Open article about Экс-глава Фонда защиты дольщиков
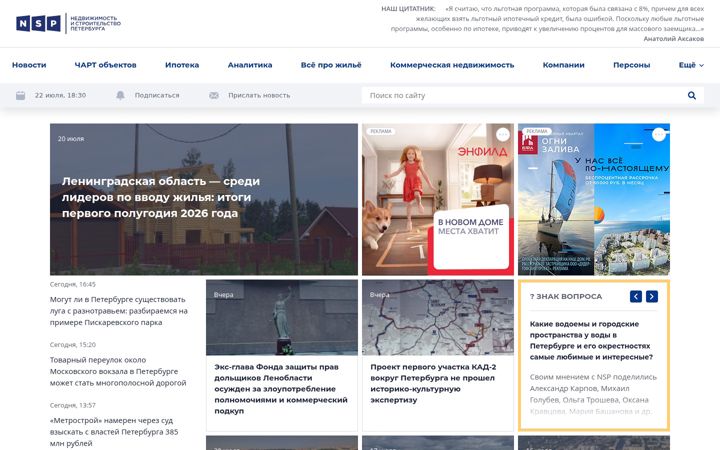 (281, 389)
